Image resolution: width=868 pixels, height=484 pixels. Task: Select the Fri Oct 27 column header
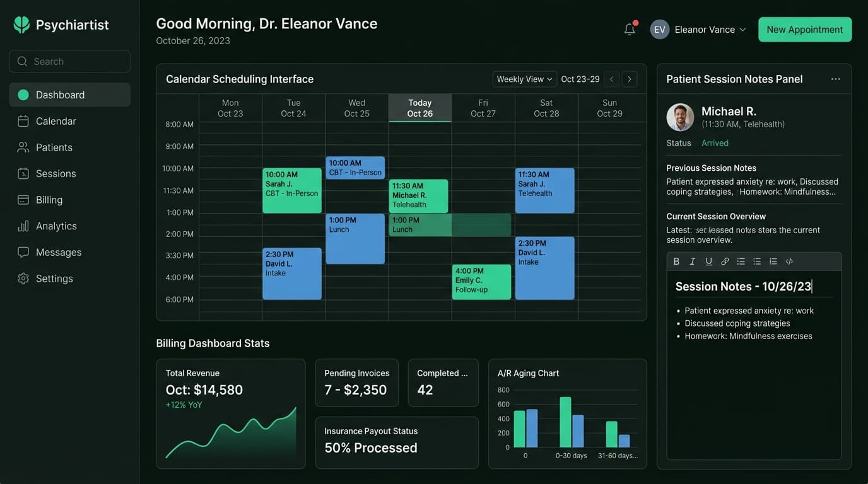[483, 108]
